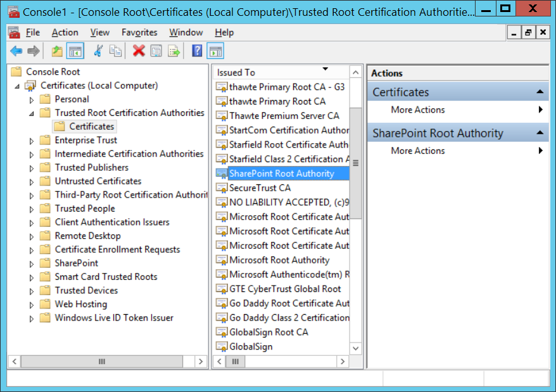Click Certificates (Local Computer) snap-in icon
Image resolution: width=556 pixels, height=392 pixels.
[30, 85]
